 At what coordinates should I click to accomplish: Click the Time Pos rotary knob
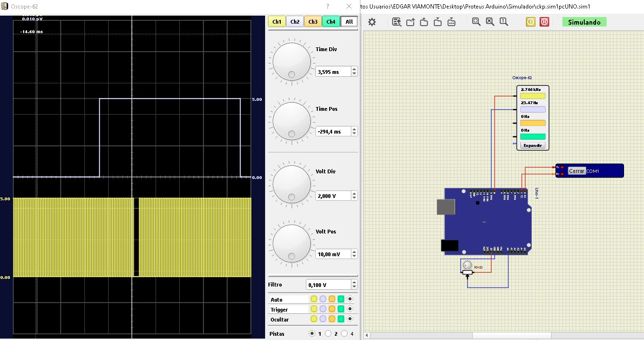(292, 122)
